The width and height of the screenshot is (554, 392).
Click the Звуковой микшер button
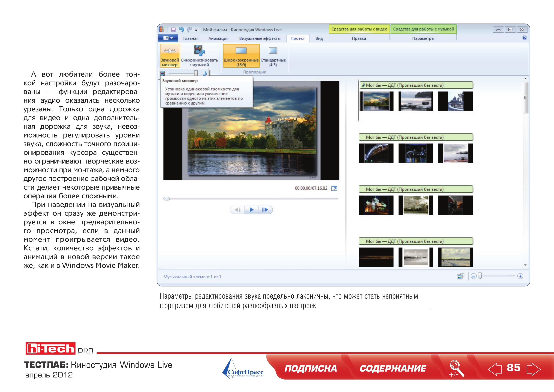coord(170,56)
